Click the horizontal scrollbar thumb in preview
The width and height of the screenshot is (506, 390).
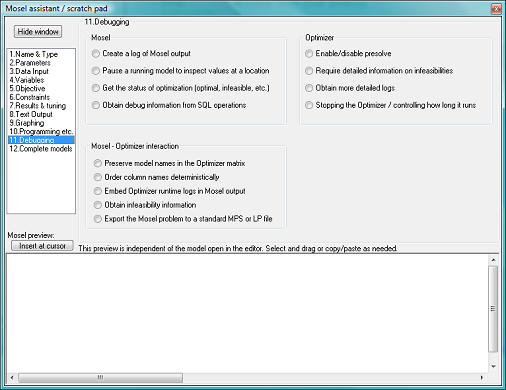coord(100,378)
